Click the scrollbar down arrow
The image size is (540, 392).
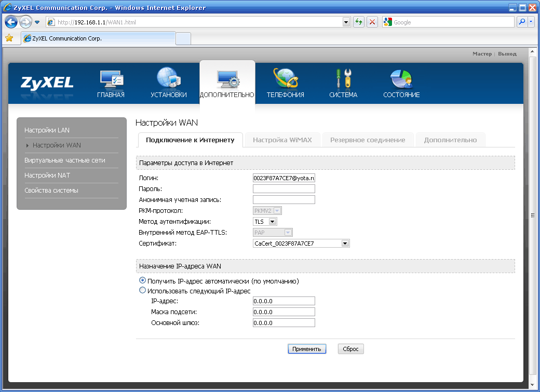[532, 384]
